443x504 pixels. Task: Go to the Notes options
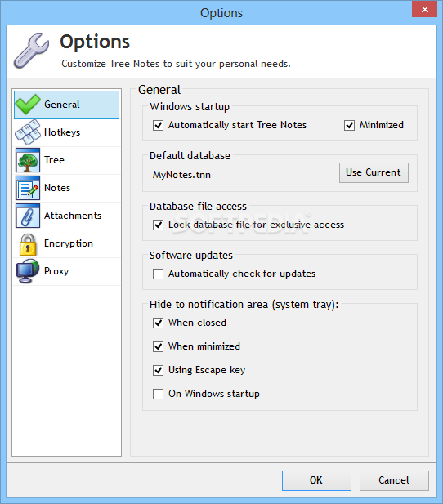click(x=66, y=188)
